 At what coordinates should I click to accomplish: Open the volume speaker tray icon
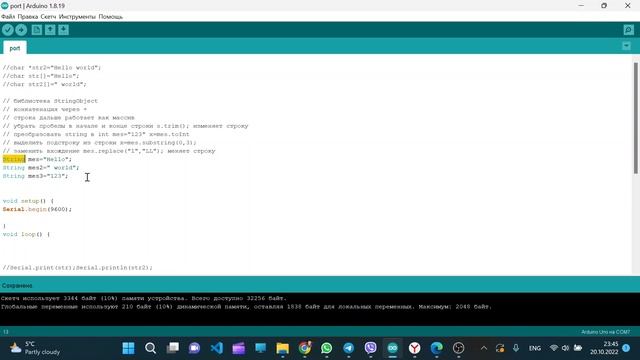point(565,348)
